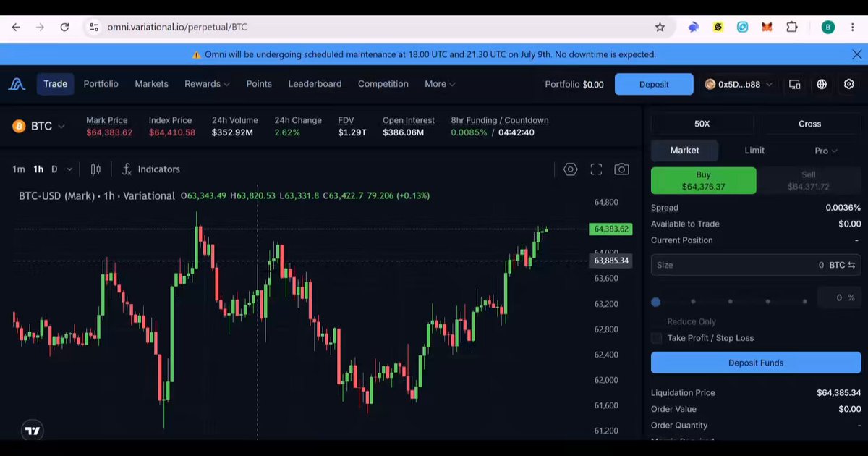Image resolution: width=868 pixels, height=456 pixels.
Task: Click the position size slider handle
Action: click(656, 302)
